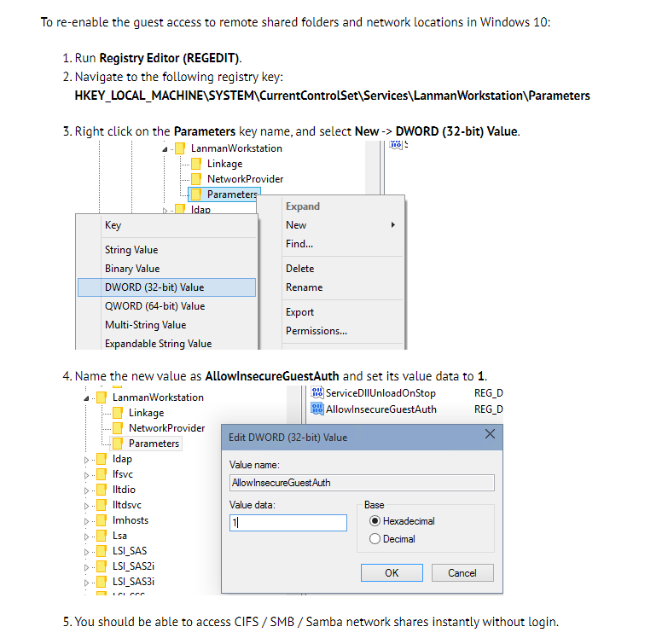
Task: Click Cancel in the Edit DWORD dialog
Action: [462, 573]
